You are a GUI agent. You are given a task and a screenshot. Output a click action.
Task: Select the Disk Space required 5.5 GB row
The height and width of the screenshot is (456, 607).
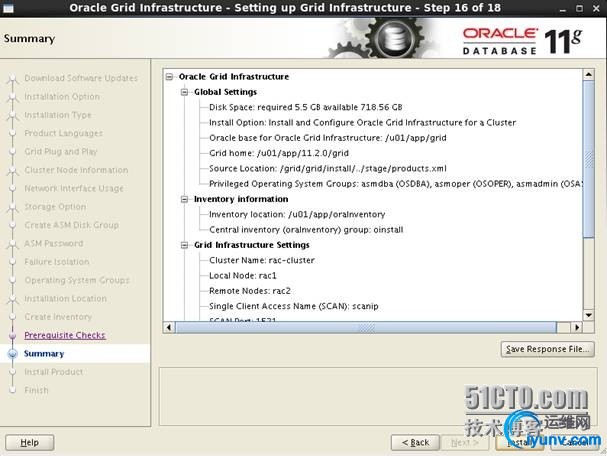pos(305,107)
